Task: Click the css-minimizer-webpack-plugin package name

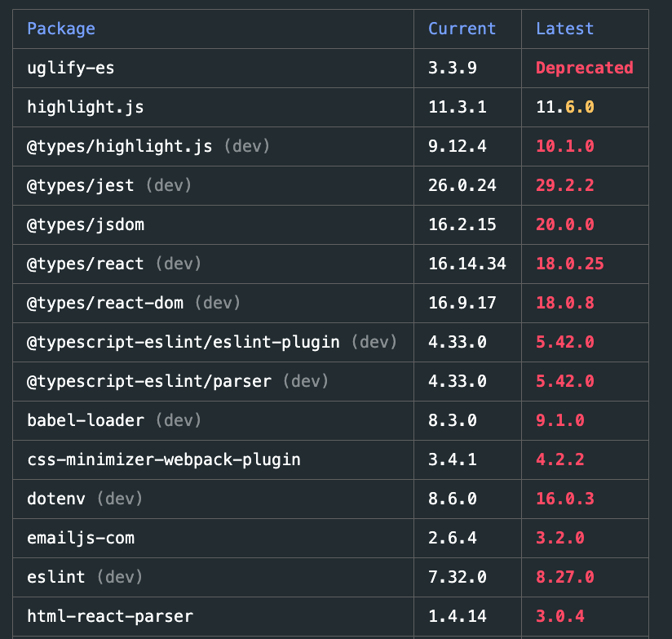Action: pyautogui.click(x=164, y=459)
